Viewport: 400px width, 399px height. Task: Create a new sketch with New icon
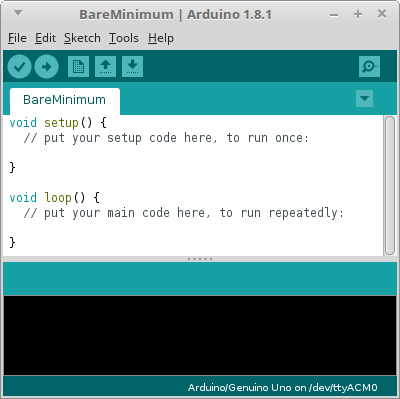[78, 67]
